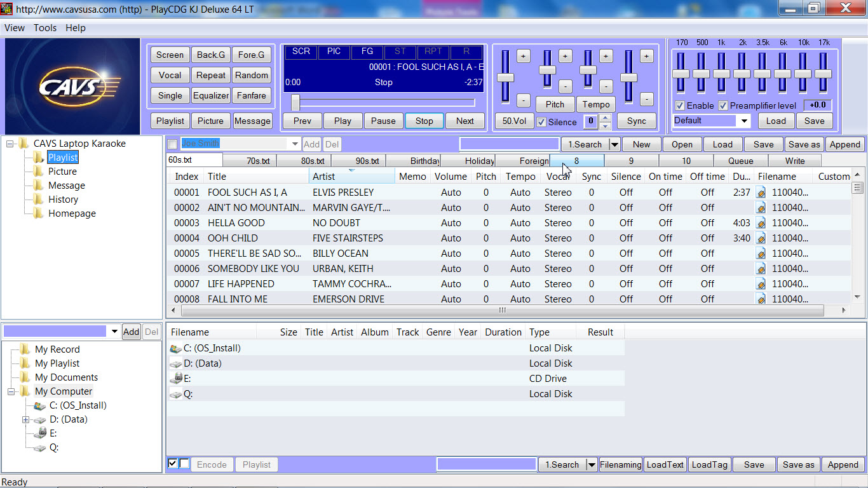Click the 170 Hz equalizer slider
The image size is (868, 488).
681,74
